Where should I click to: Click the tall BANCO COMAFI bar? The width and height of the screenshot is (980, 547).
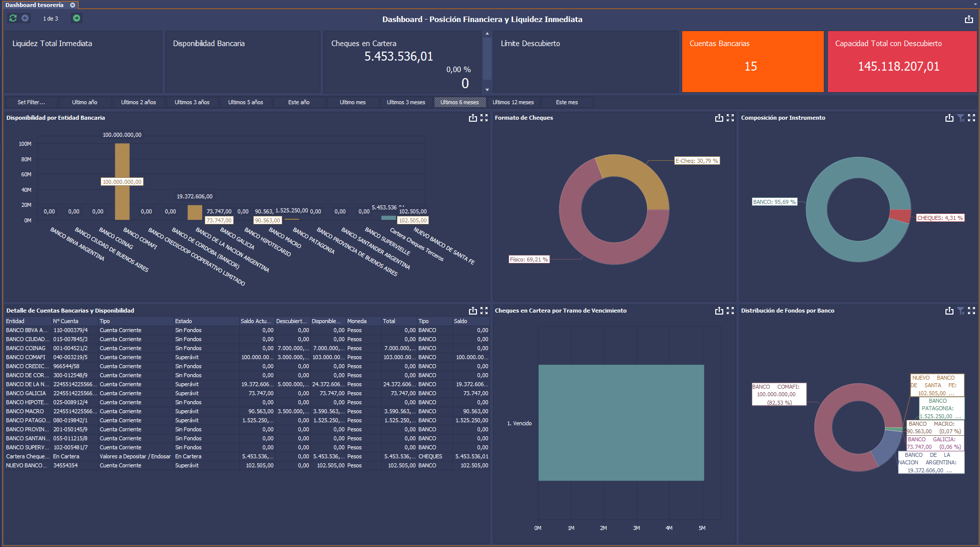tap(122, 181)
